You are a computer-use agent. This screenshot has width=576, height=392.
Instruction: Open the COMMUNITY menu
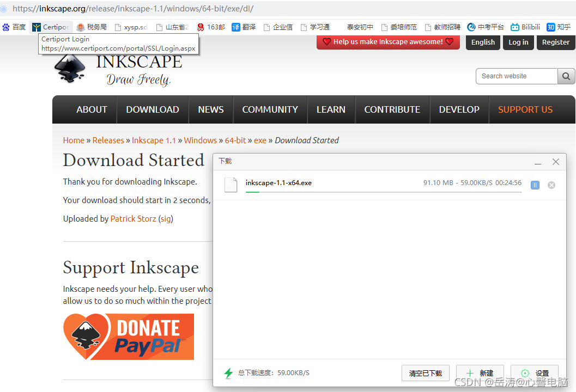coord(270,109)
